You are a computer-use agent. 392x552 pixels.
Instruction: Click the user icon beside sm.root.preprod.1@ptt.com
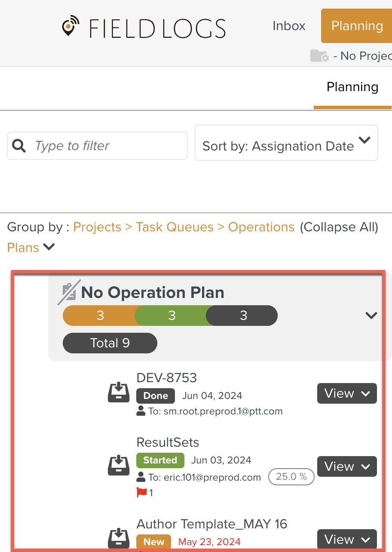tap(141, 411)
